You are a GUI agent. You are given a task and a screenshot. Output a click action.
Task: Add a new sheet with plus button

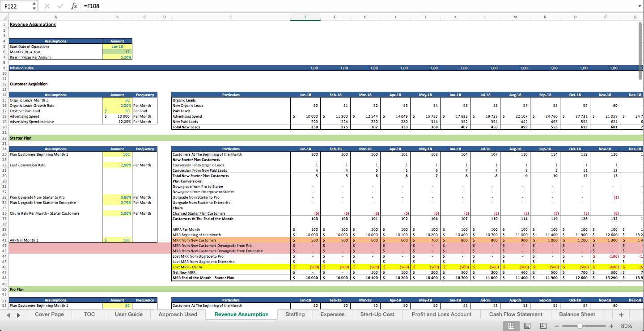[x=621, y=314]
